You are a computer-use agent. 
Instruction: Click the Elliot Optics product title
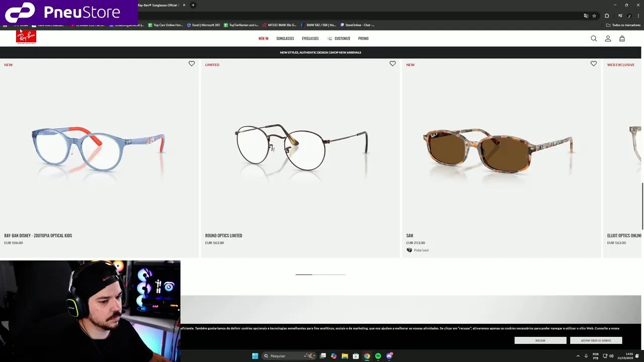(x=624, y=235)
